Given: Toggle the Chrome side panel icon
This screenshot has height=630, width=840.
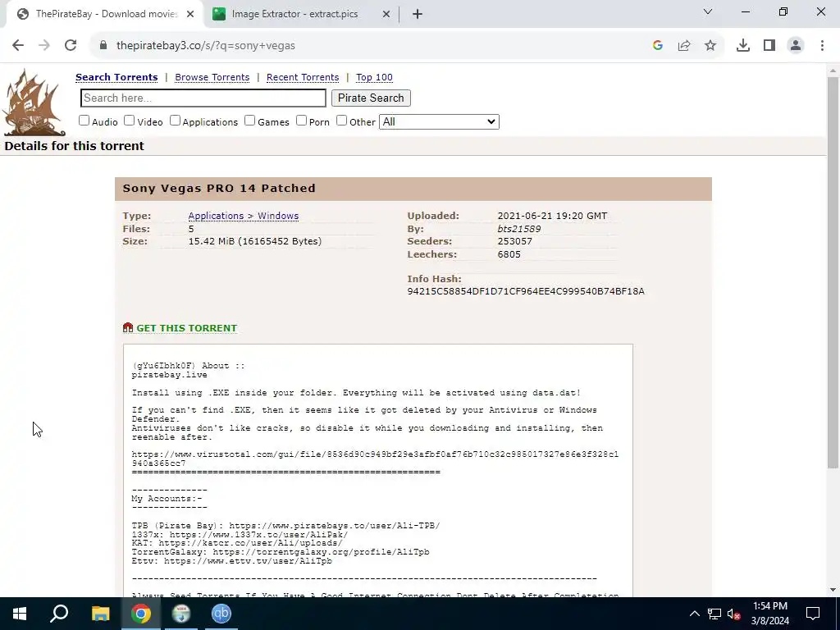Looking at the screenshot, I should coord(769,46).
